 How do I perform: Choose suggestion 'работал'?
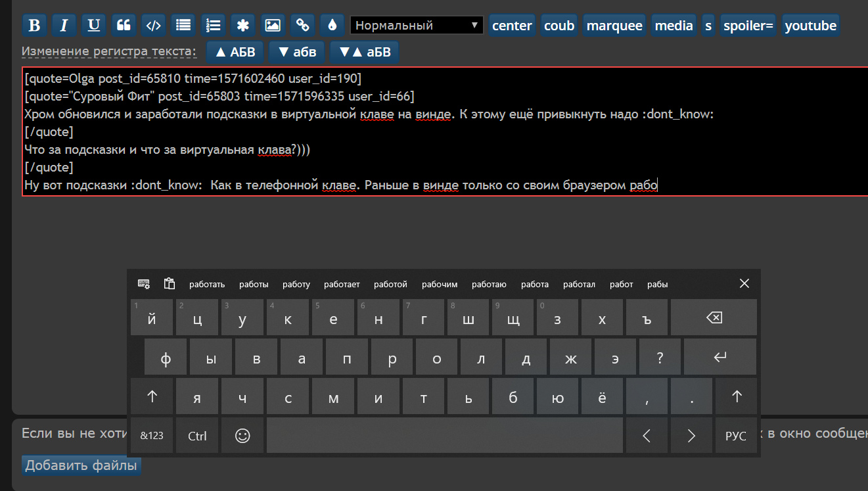(x=579, y=285)
